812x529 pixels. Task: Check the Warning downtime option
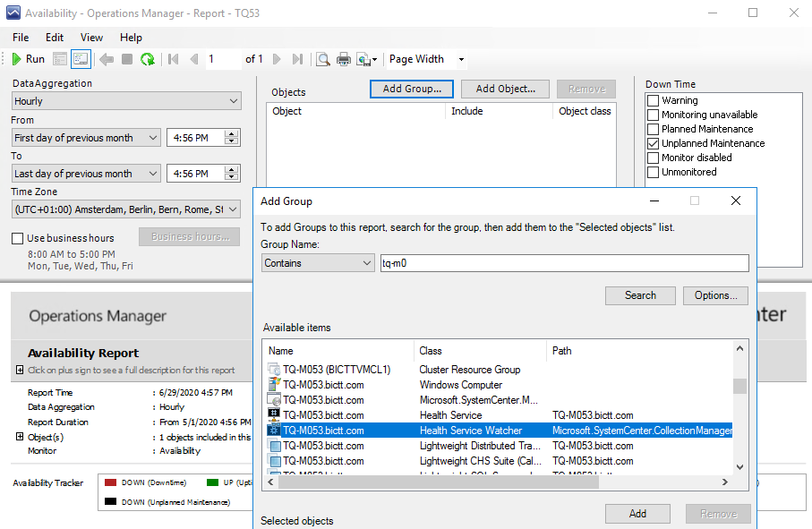653,100
